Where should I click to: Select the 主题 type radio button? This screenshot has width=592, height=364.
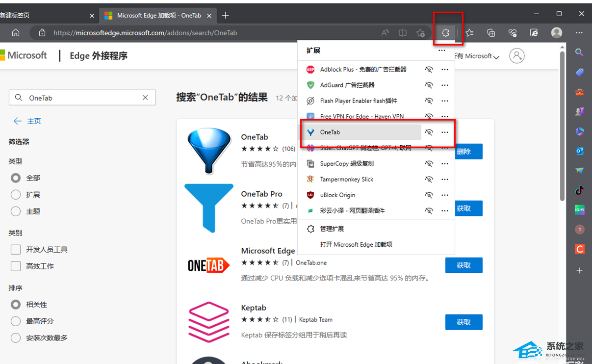(16, 211)
